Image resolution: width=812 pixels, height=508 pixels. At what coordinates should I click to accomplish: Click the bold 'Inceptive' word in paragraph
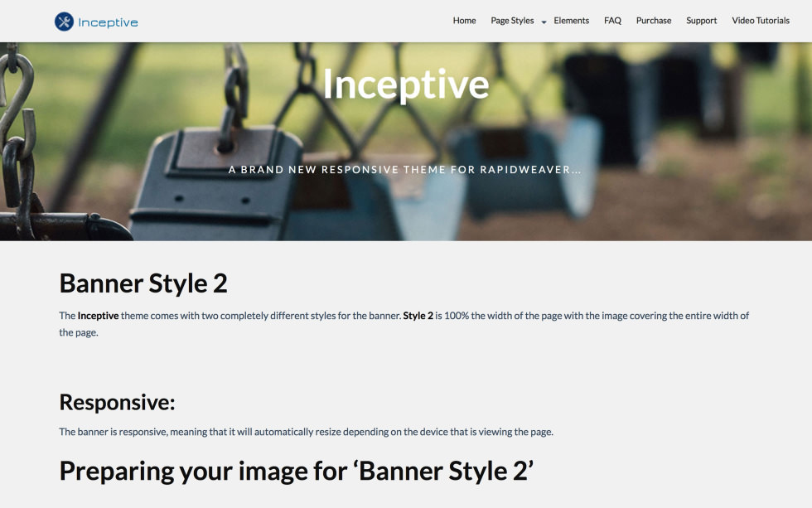[98, 316]
